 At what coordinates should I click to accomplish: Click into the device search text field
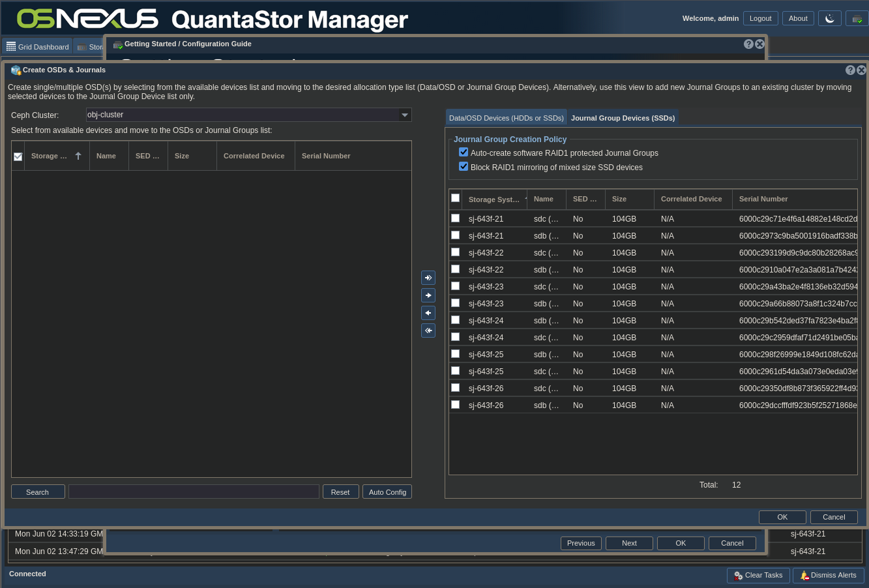[194, 492]
